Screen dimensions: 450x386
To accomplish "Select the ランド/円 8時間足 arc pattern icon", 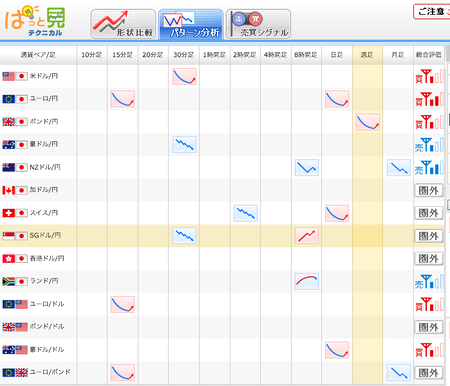I will click(307, 281).
